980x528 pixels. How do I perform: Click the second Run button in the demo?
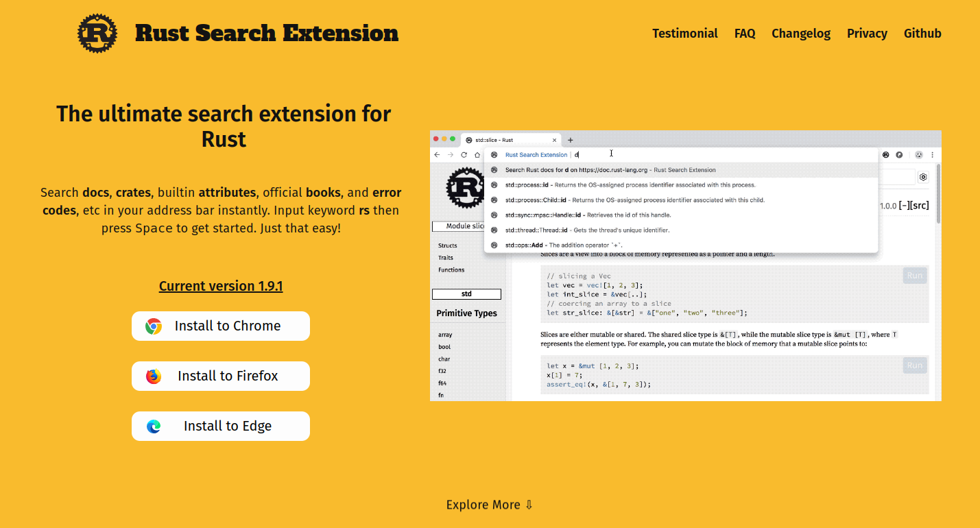(x=915, y=365)
